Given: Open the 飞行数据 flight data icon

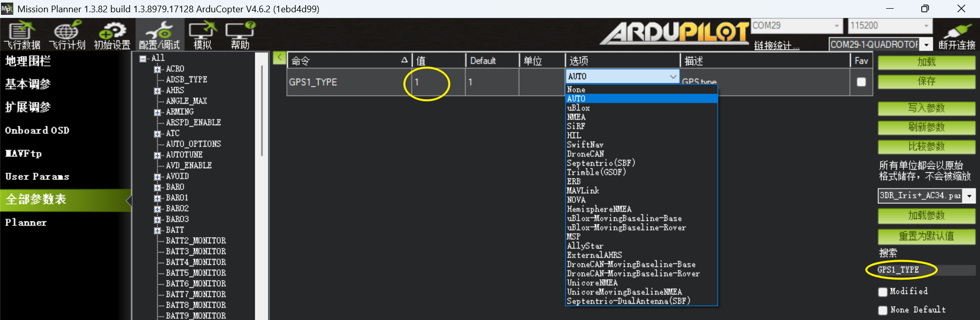Looking at the screenshot, I should pos(22,35).
